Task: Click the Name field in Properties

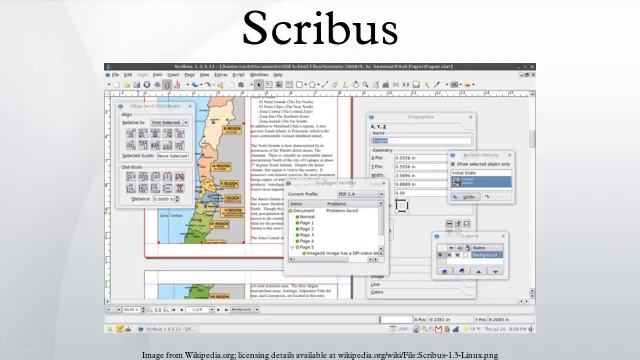Action: (421, 141)
